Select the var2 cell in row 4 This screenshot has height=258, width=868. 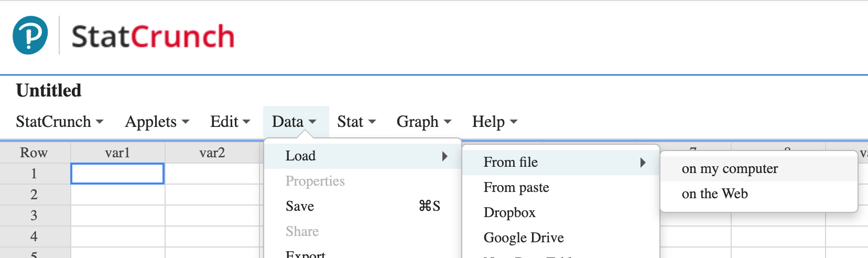pyautogui.click(x=212, y=236)
